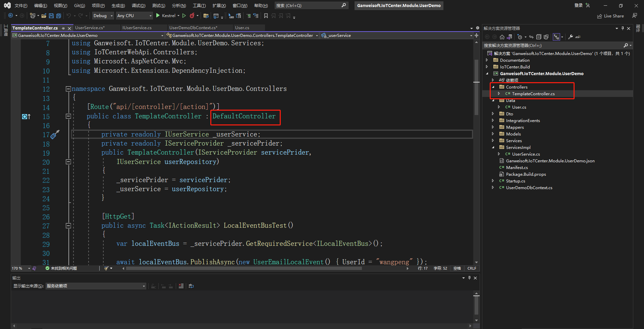Open the 调试(D) debug menu
644x329 pixels.
coord(138,6)
